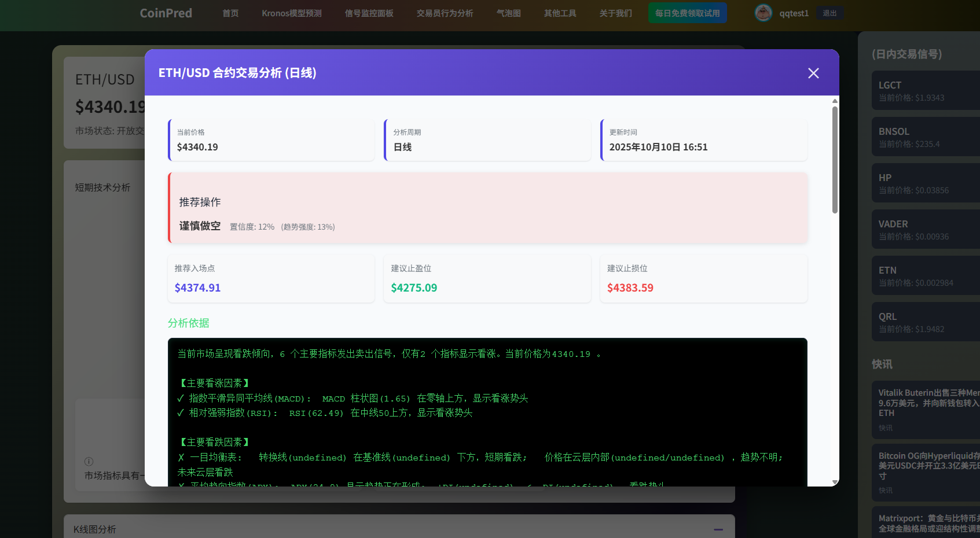Screen dimensions: 980x538
Task: Log out with the 退出 button
Action: pos(829,13)
